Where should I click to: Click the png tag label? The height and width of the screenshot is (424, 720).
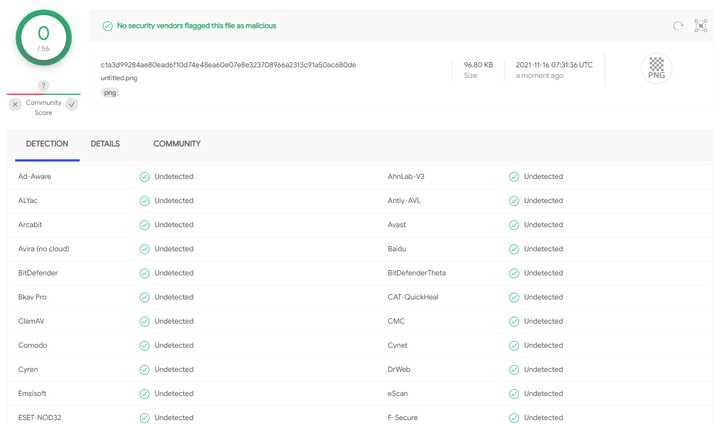[109, 92]
